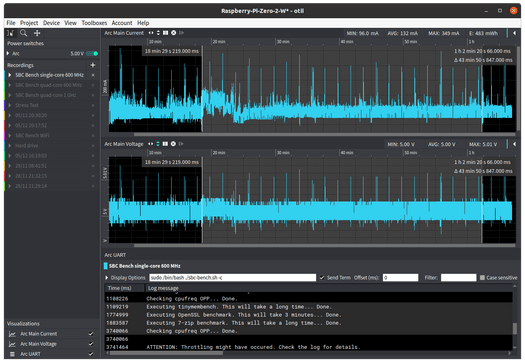Viewport: 525px width, 363px height.
Task: Expand SBC Bench single-core 600 MHz recording
Action: [10, 75]
